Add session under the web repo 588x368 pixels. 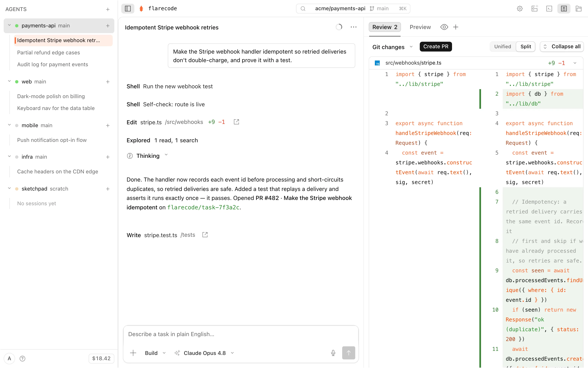[108, 82]
